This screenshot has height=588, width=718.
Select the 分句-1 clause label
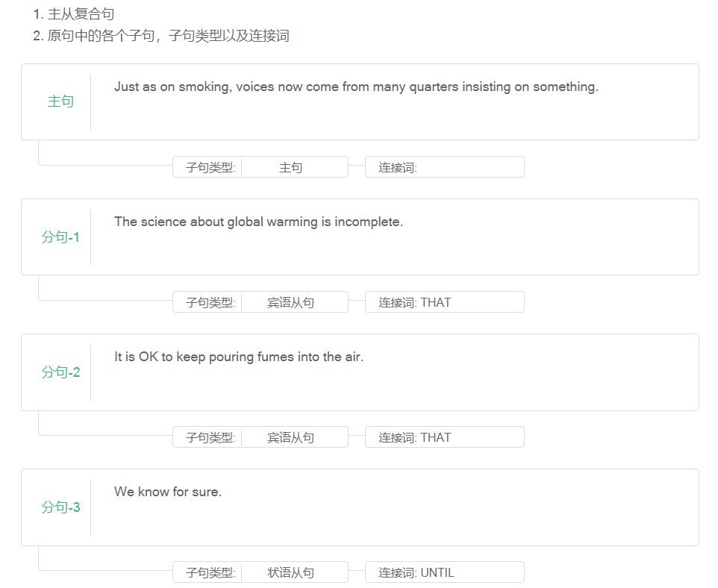pos(60,237)
